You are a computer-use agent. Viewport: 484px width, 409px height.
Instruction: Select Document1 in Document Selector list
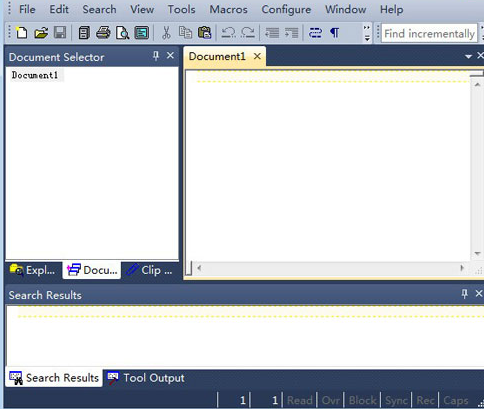click(x=35, y=75)
